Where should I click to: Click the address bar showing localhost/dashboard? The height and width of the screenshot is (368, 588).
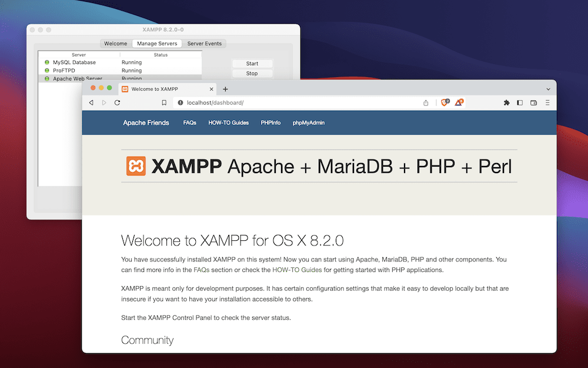215,102
